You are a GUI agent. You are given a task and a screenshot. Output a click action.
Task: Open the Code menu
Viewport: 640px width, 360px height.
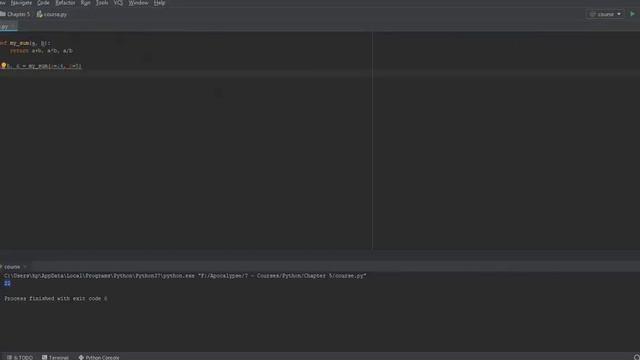43,3
